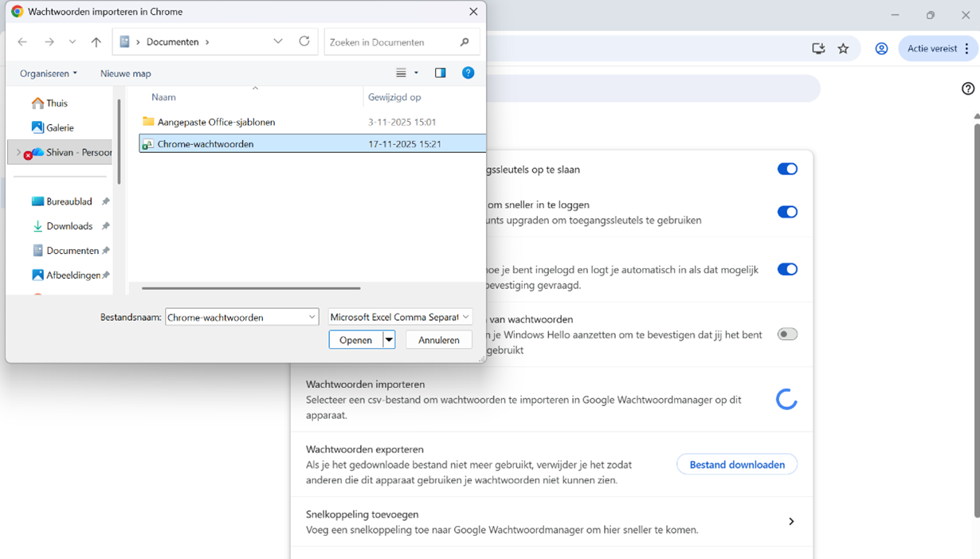This screenshot has height=559, width=980.
Task: Turn off the sneller inloggen toggle
Action: click(787, 212)
